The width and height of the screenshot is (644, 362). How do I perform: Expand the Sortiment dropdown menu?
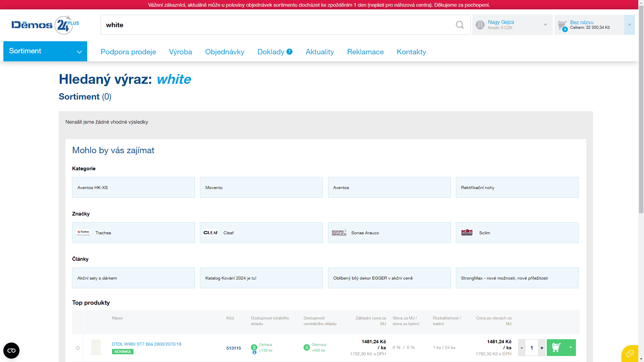(x=45, y=51)
